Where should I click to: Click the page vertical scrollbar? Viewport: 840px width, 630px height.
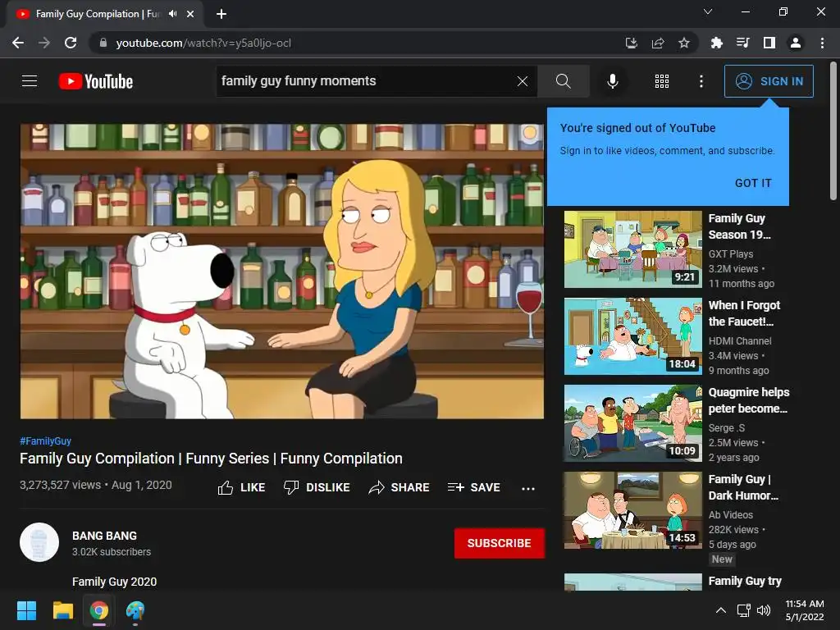[x=833, y=131]
